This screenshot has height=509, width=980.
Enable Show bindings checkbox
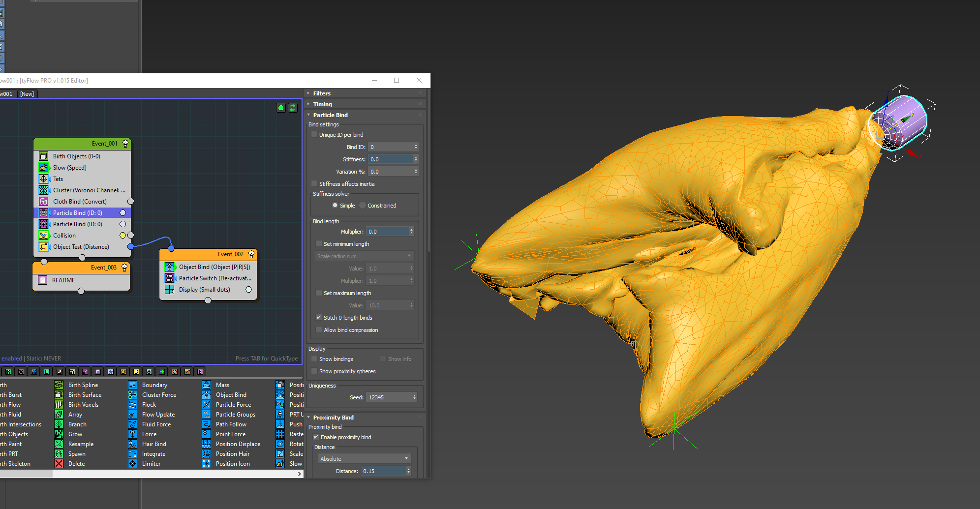(x=315, y=359)
